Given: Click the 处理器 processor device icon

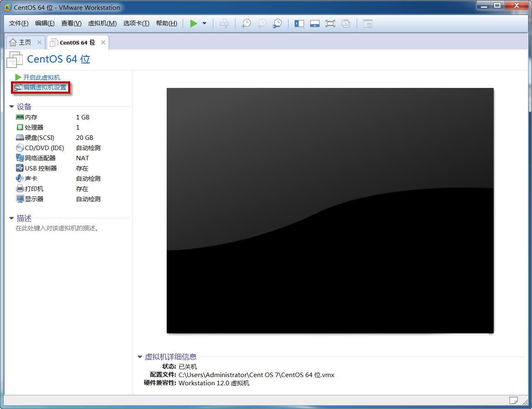Looking at the screenshot, I should 20,127.
